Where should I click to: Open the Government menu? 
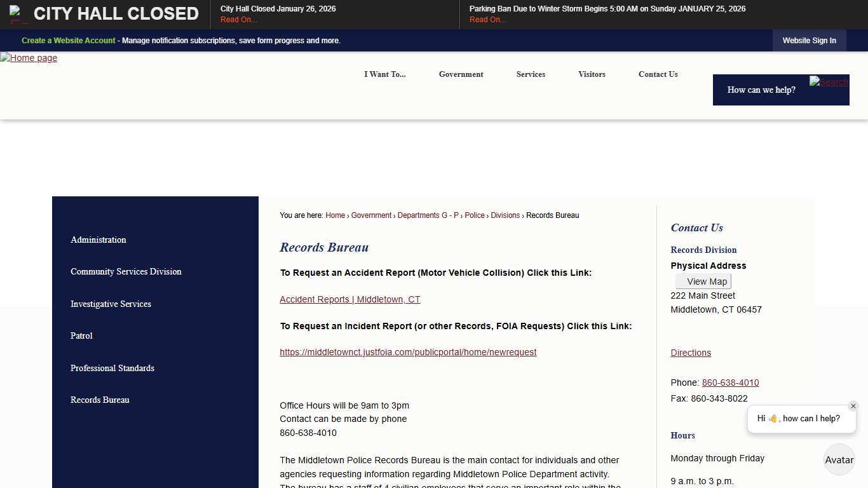[x=461, y=74]
